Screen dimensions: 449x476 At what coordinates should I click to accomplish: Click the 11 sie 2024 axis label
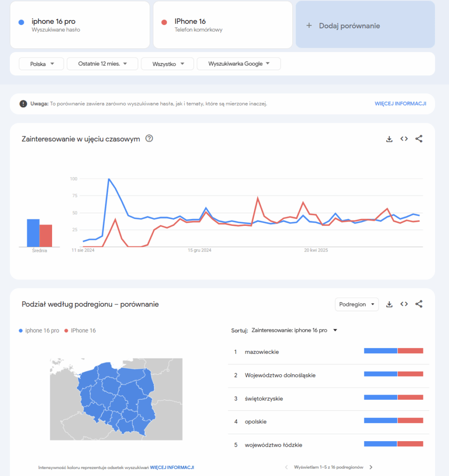click(x=83, y=251)
